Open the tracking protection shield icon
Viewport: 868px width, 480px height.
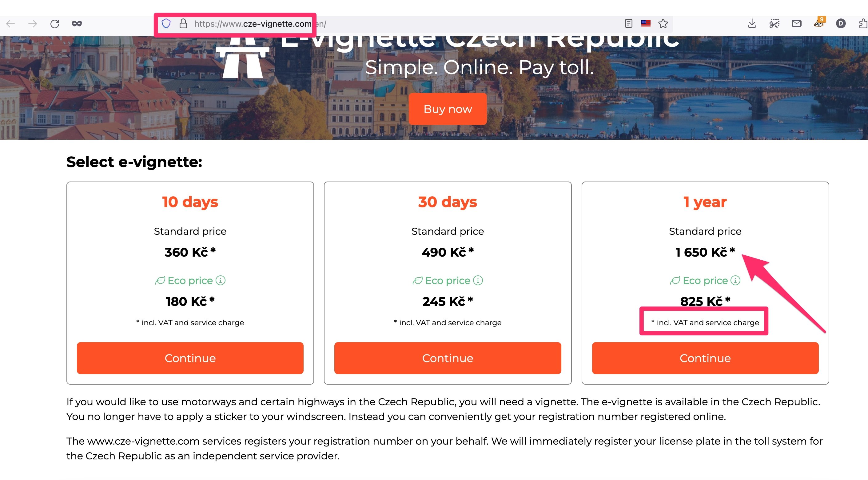click(x=166, y=24)
